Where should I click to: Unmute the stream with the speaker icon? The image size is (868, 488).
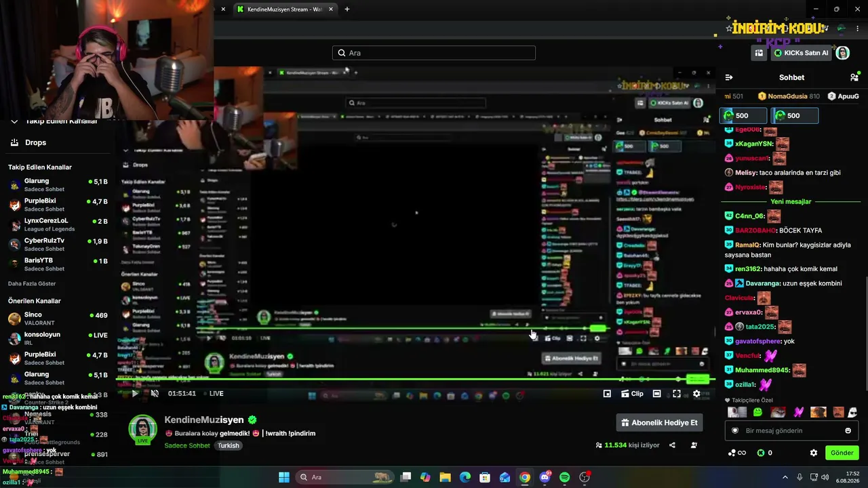pyautogui.click(x=155, y=393)
